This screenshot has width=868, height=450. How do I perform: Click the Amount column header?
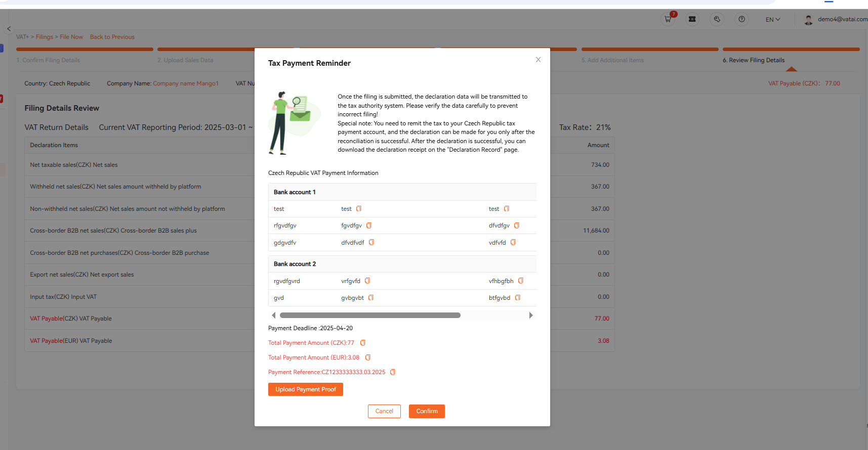(x=598, y=145)
